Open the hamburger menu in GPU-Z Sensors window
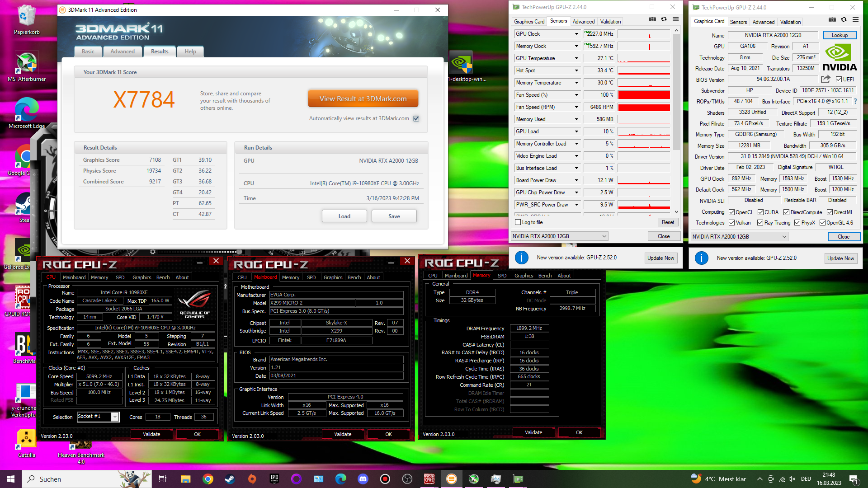 [675, 19]
